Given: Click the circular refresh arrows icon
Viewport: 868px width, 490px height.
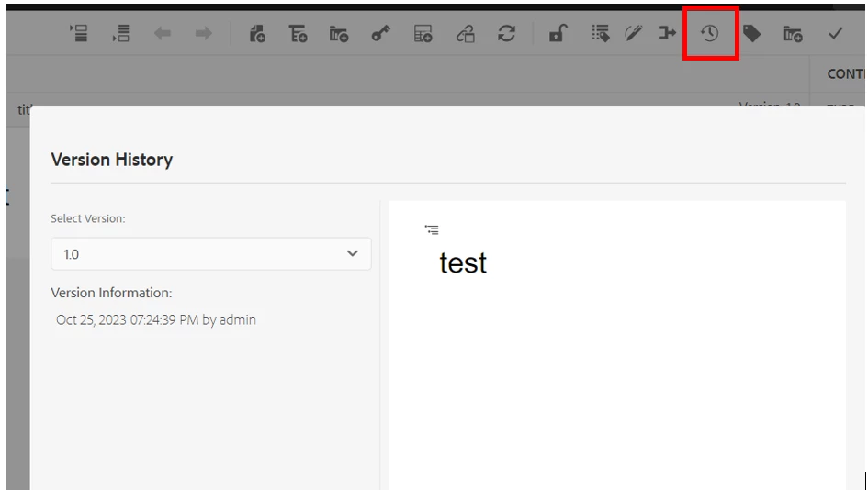Looking at the screenshot, I should [x=506, y=34].
